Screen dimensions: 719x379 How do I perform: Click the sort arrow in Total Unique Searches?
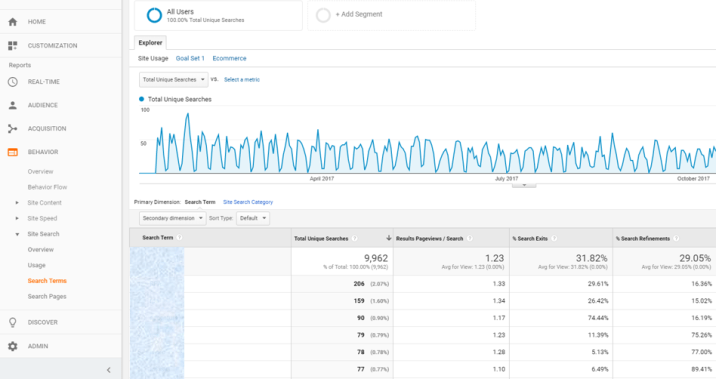pos(388,238)
